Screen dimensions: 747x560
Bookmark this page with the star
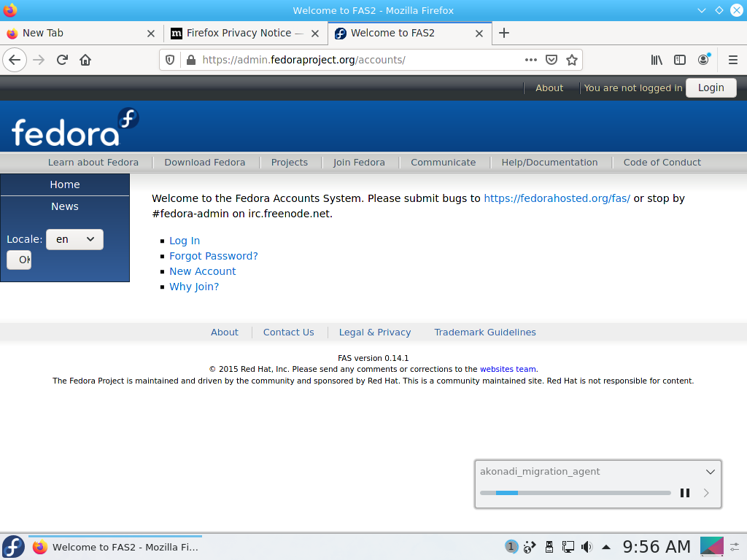pos(572,60)
